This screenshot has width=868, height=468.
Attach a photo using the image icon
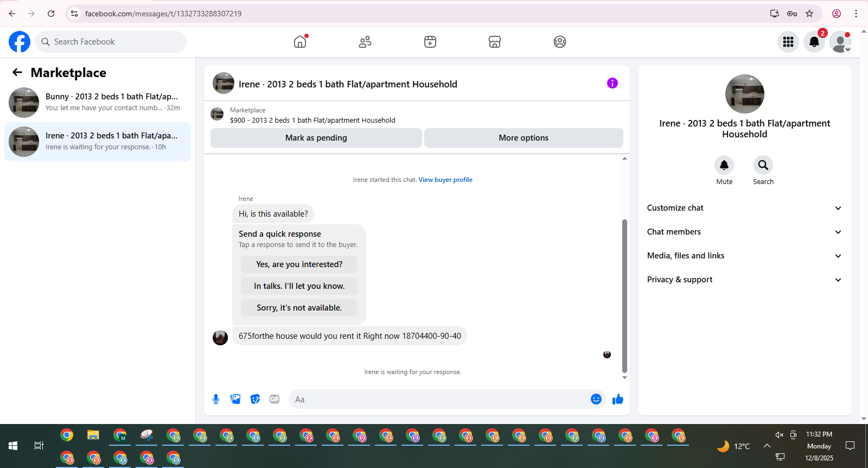[235, 399]
